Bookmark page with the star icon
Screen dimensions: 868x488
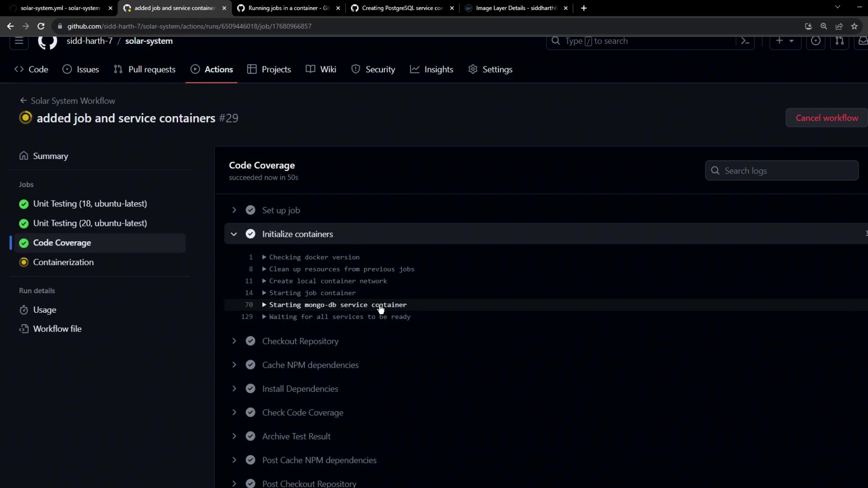[x=854, y=26]
